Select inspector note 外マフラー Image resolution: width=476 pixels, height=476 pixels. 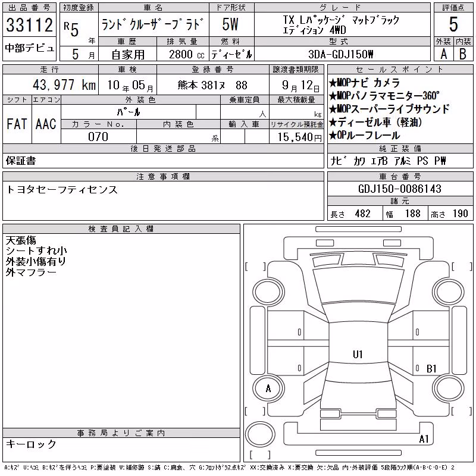(31, 272)
